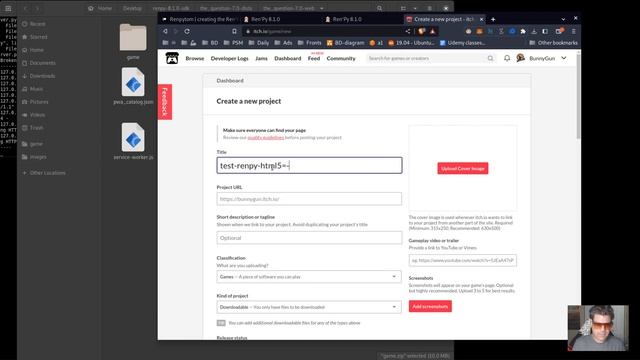Expand the file manager path dropdown arrow
The image size is (640, 360).
pyautogui.click(x=322, y=8)
